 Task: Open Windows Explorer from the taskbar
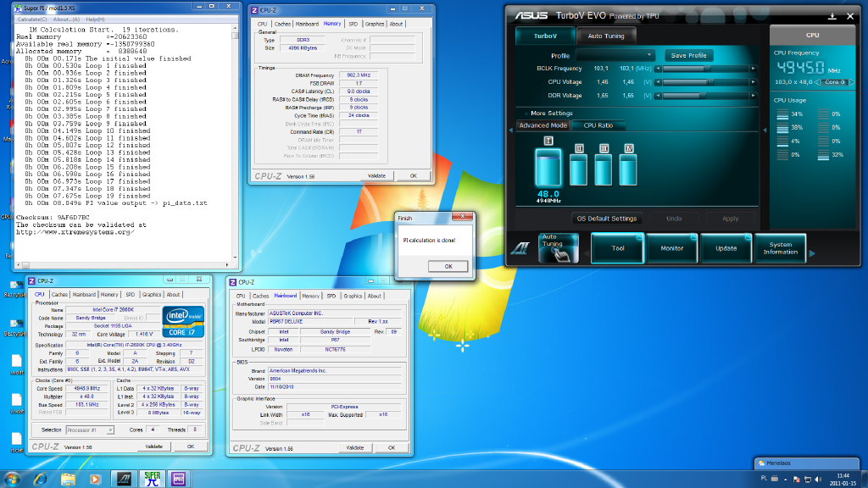pyautogui.click(x=68, y=480)
